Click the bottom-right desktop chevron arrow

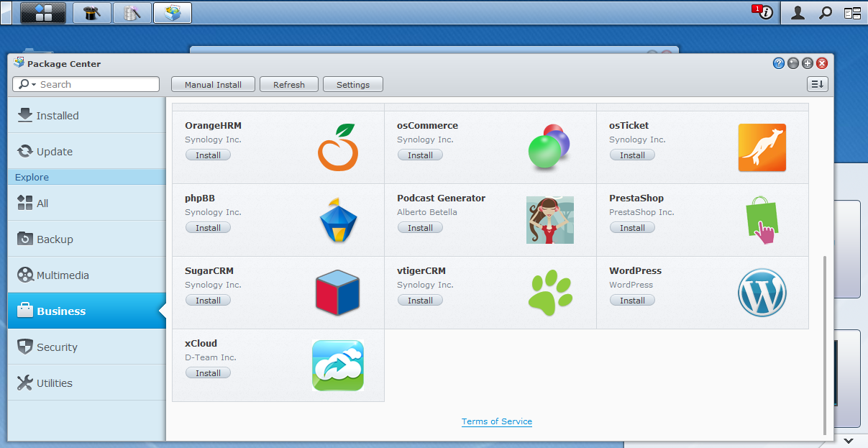[x=849, y=440]
